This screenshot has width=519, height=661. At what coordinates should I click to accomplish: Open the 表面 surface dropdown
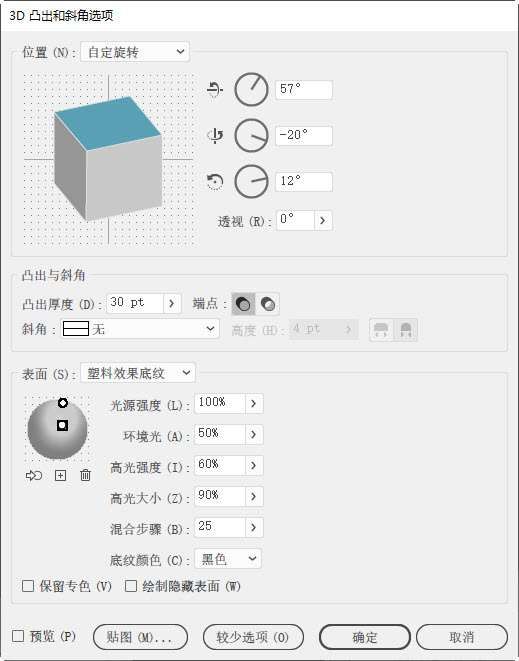[x=137, y=373]
